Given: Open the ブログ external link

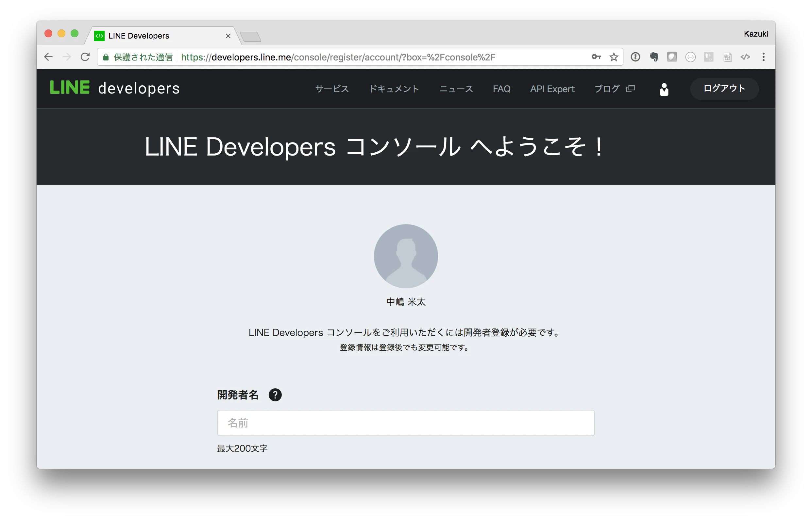Looking at the screenshot, I should [615, 89].
